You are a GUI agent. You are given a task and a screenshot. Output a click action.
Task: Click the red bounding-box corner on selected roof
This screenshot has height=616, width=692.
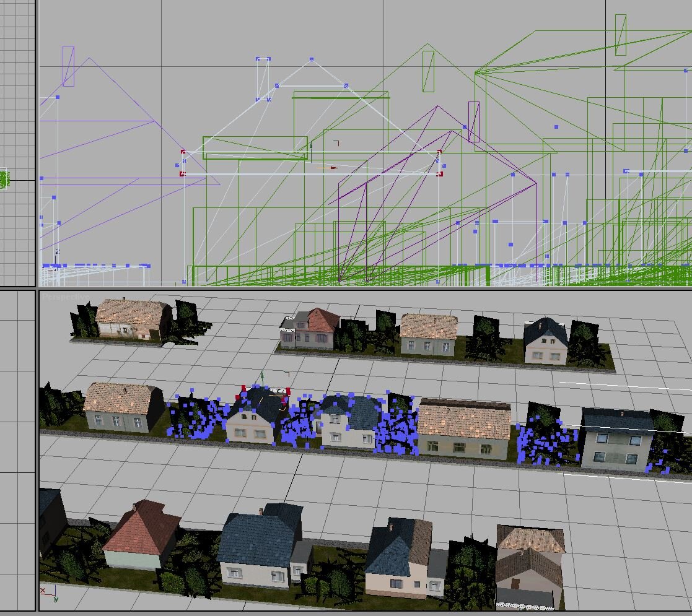(x=183, y=152)
